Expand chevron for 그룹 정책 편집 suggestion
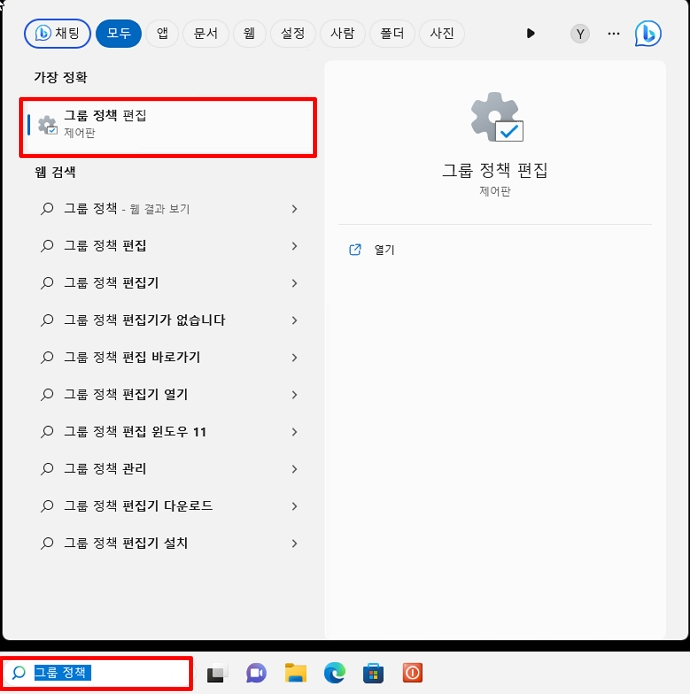 [294, 246]
